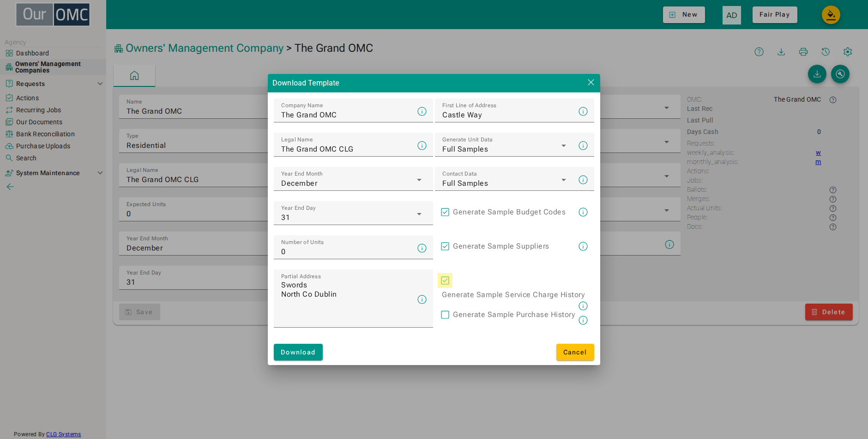Toggle Generate Sample Service Charge History checkbox
Viewport: 868px width, 439px height.
coord(445,280)
